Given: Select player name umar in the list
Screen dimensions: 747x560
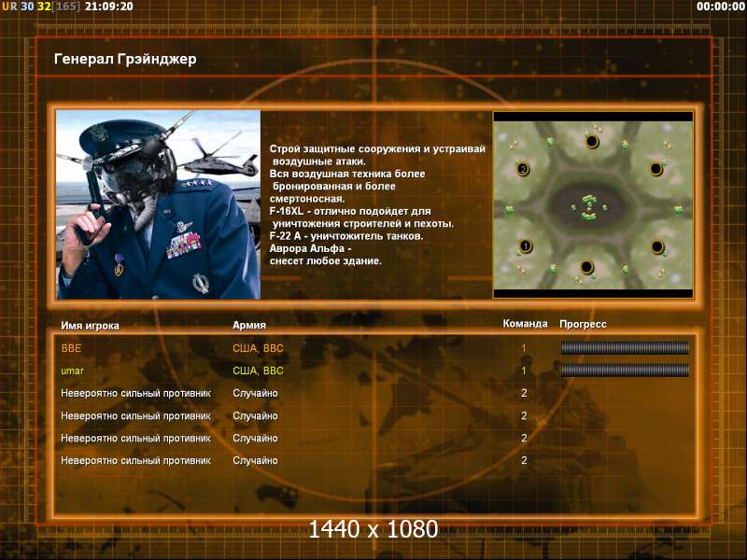Looking at the screenshot, I should tap(73, 371).
